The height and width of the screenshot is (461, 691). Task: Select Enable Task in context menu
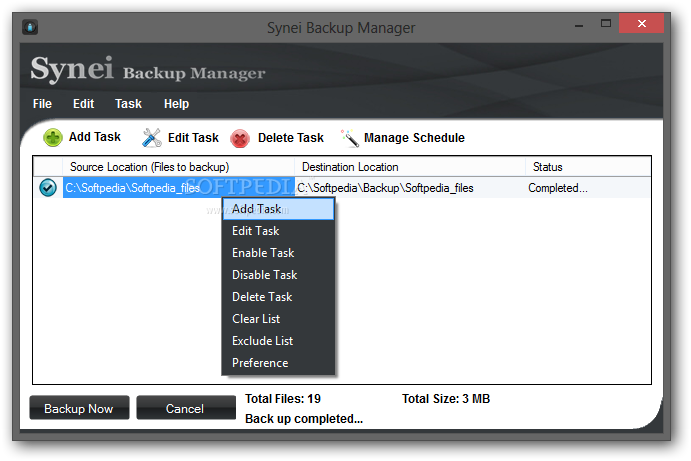pyautogui.click(x=279, y=253)
